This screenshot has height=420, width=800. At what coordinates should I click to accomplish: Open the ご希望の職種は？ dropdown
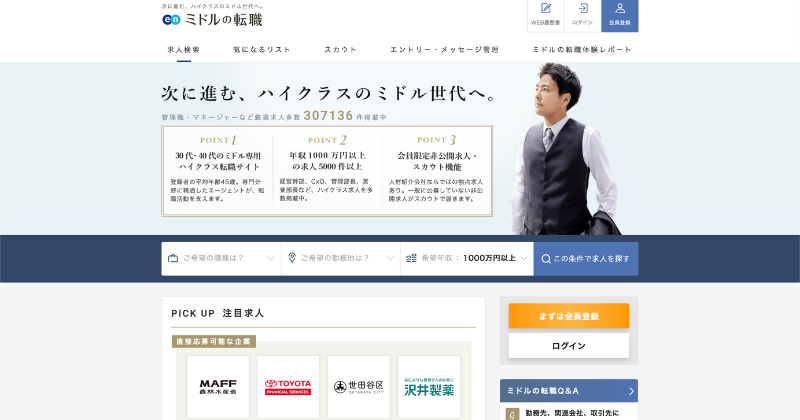221,258
